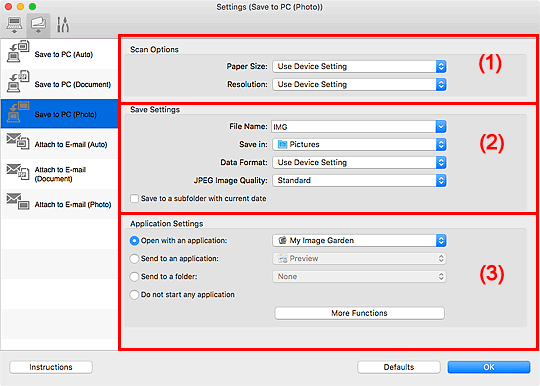This screenshot has width=540, height=386.
Task: Select Save to PC (Document) label
Action: click(x=73, y=84)
